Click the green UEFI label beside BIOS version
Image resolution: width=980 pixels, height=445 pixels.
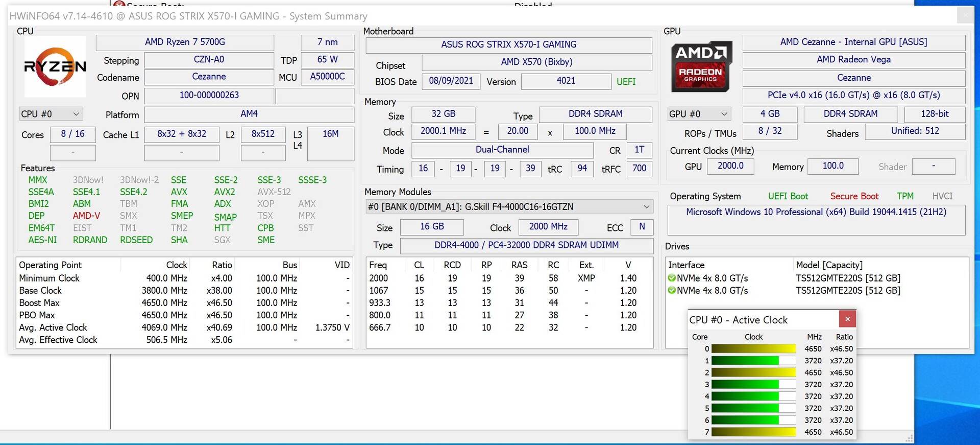[626, 82]
